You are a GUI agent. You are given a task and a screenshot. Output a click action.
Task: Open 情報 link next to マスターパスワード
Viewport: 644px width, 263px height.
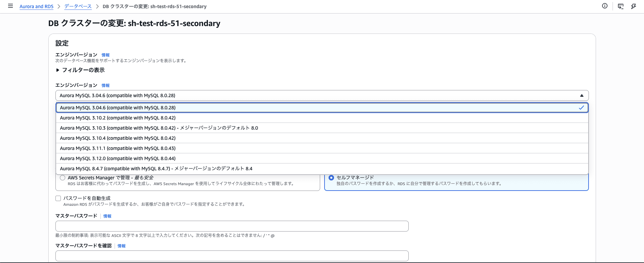click(x=107, y=216)
